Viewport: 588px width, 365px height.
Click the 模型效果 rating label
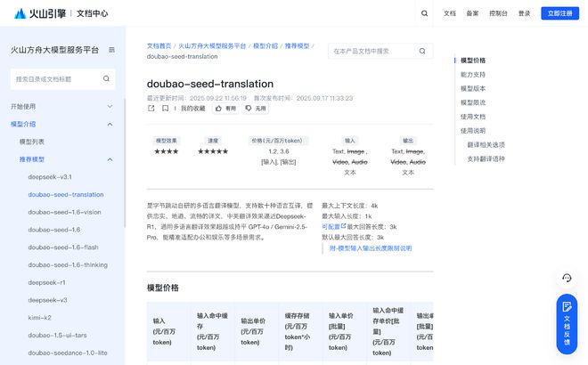(x=166, y=141)
